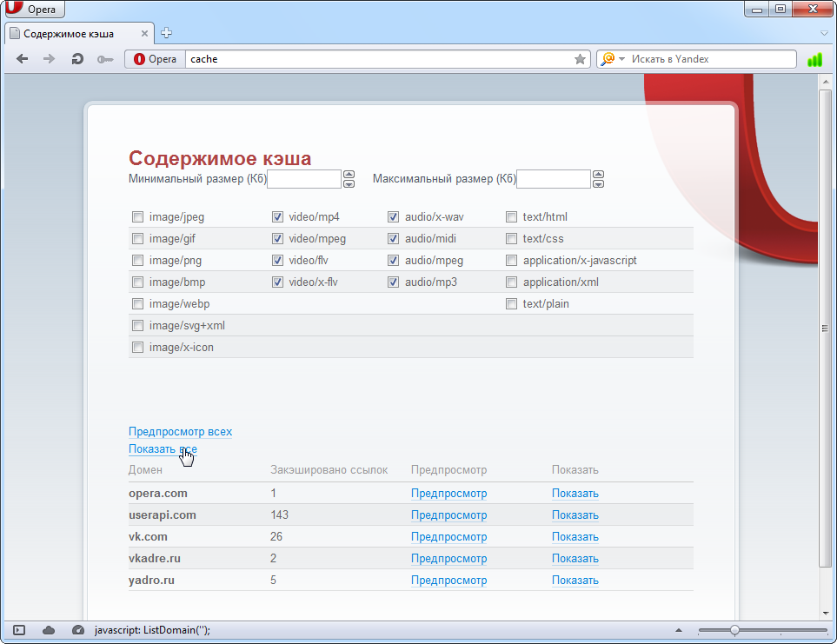The image size is (837, 644).
Task: Disable the video/x-flv checkbox
Action: click(277, 282)
